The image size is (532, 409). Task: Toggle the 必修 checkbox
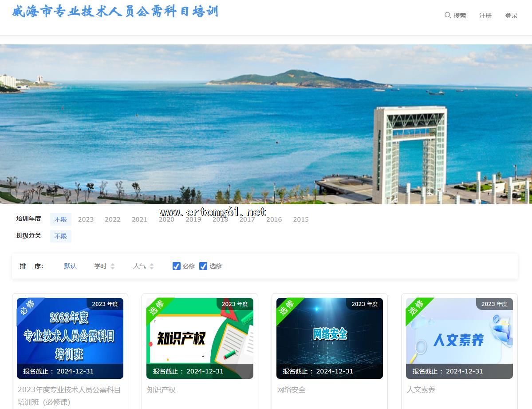tap(177, 266)
